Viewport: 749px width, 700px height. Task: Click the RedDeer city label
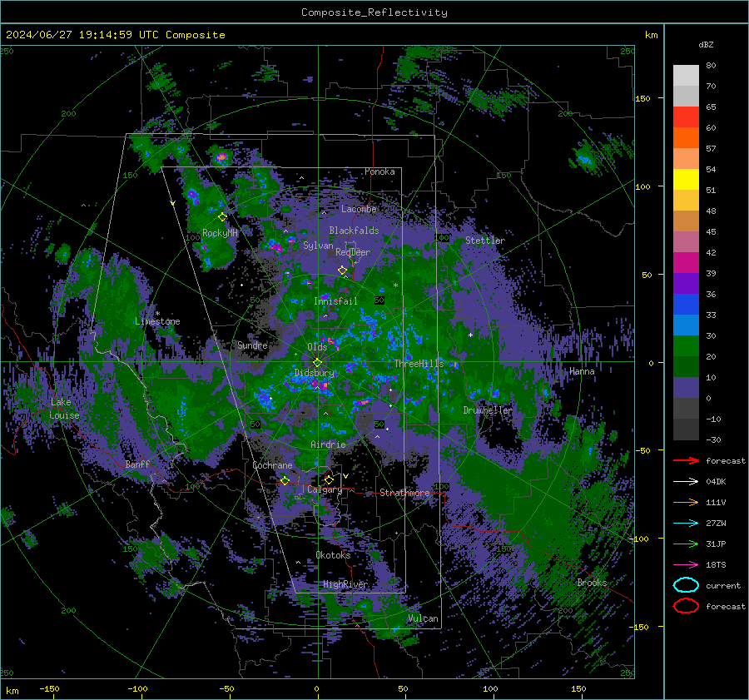click(353, 252)
